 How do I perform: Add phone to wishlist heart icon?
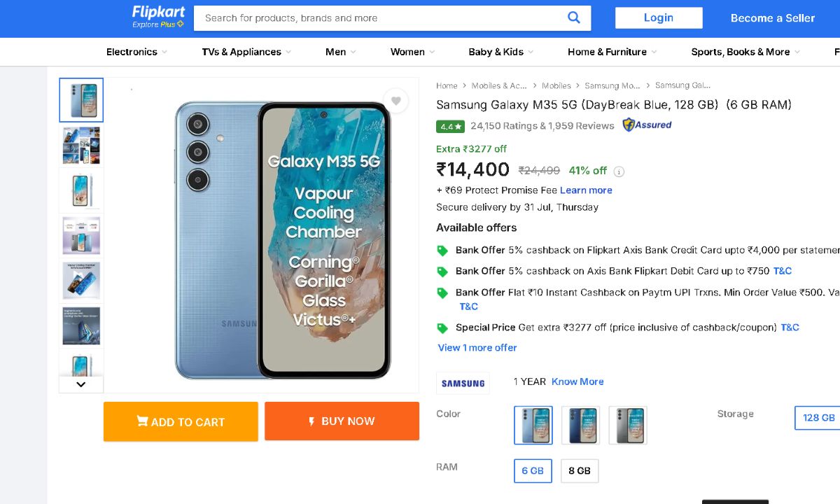click(395, 101)
